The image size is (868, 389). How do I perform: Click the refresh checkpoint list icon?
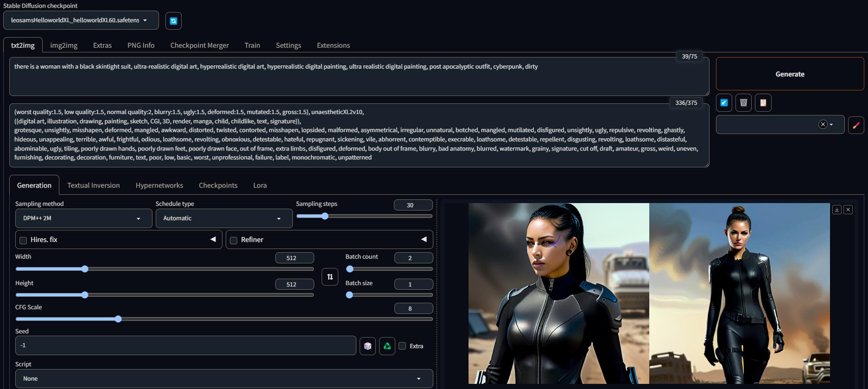173,21
